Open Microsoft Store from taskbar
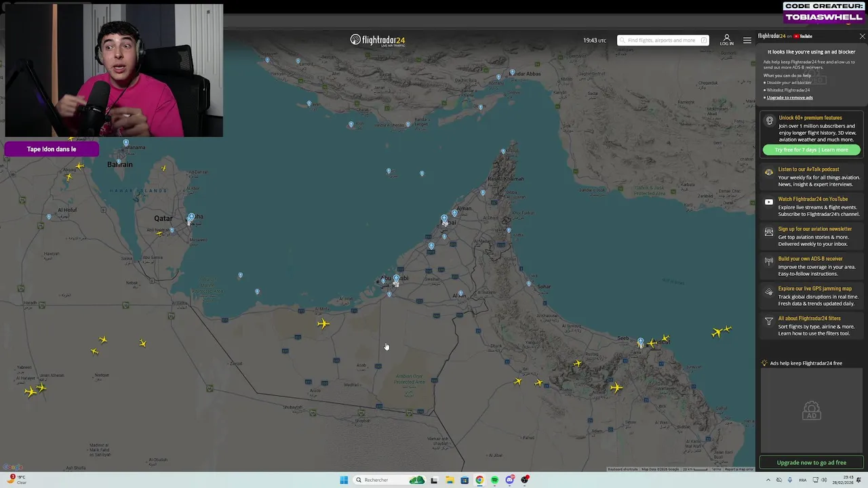868x488 pixels. 465,480
